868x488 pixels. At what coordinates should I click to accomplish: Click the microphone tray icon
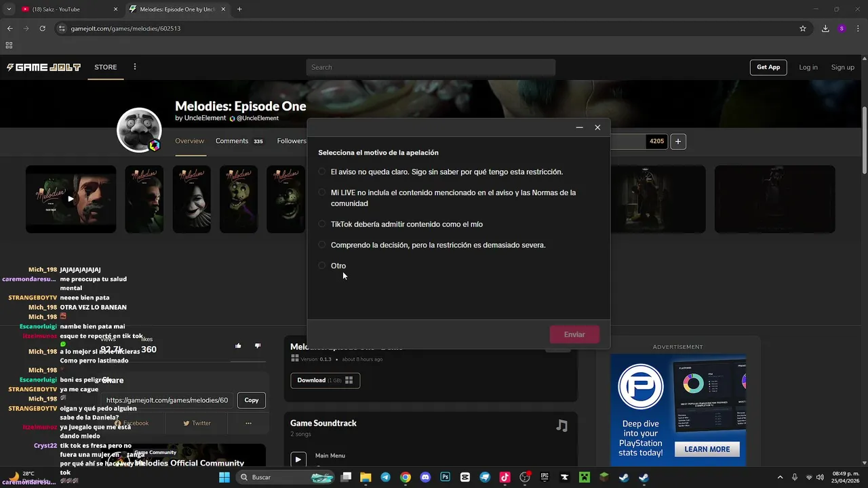tap(795, 477)
